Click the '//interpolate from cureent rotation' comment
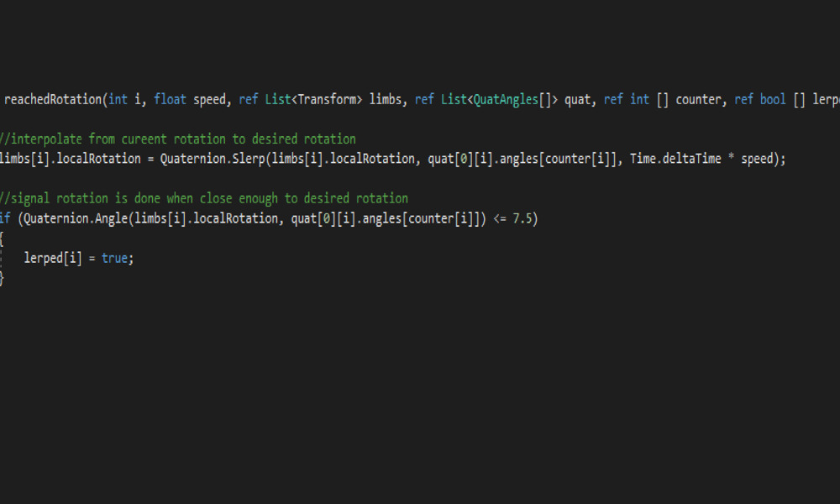 click(x=178, y=139)
